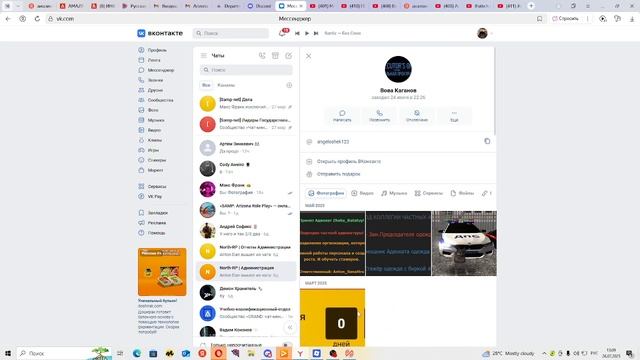Screen dimensions: 640x360
Task: Open the VKontakte logo home link
Action: tap(160, 33)
